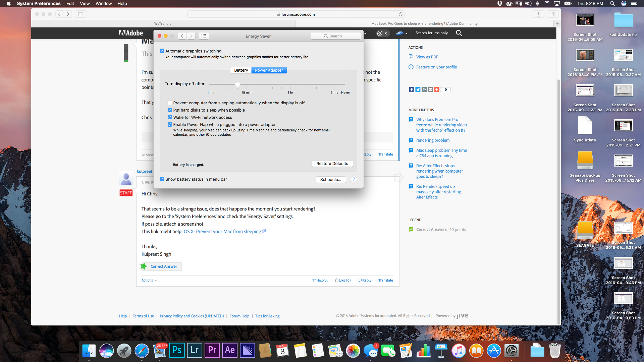Drag the 'Turn display off after' slider

point(237,85)
